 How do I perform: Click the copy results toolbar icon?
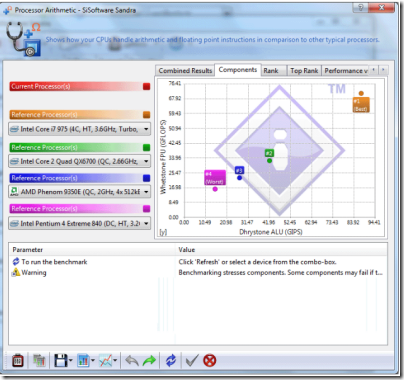click(39, 361)
